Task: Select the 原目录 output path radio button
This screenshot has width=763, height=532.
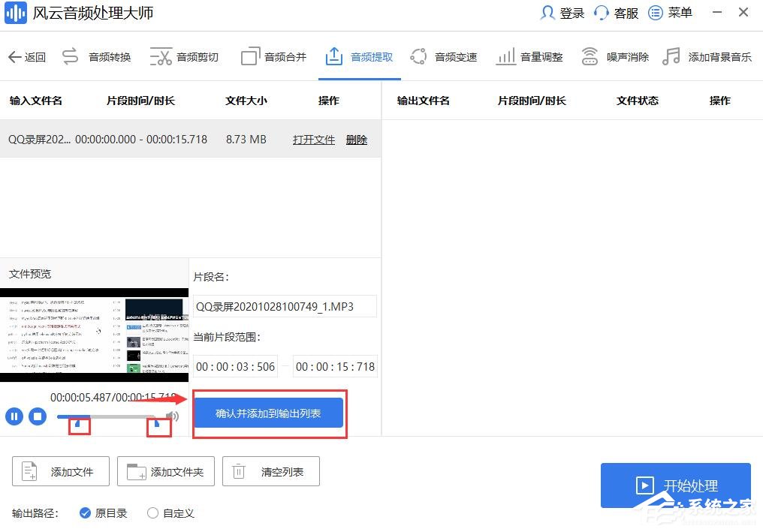Action: pos(85,513)
